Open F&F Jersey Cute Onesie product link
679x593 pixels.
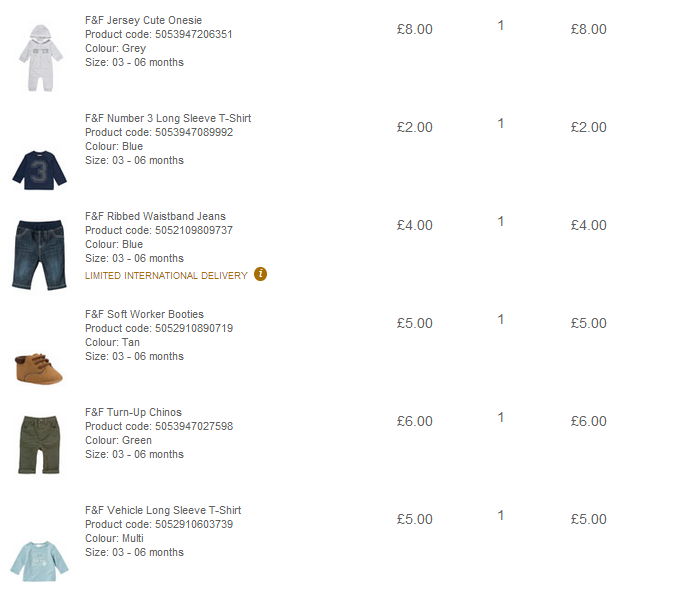click(x=143, y=20)
